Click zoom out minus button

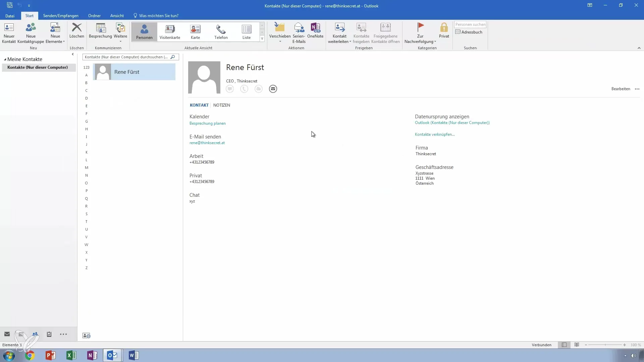586,345
